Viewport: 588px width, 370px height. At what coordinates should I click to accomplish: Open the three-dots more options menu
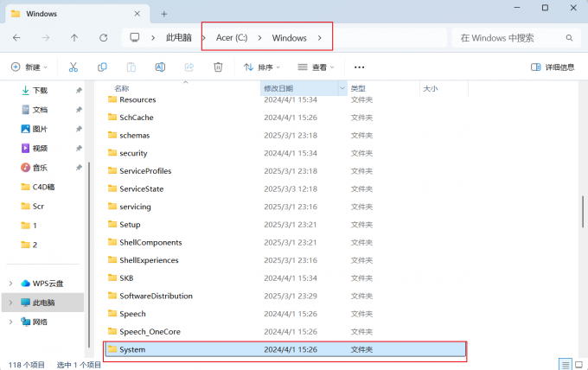tap(359, 67)
